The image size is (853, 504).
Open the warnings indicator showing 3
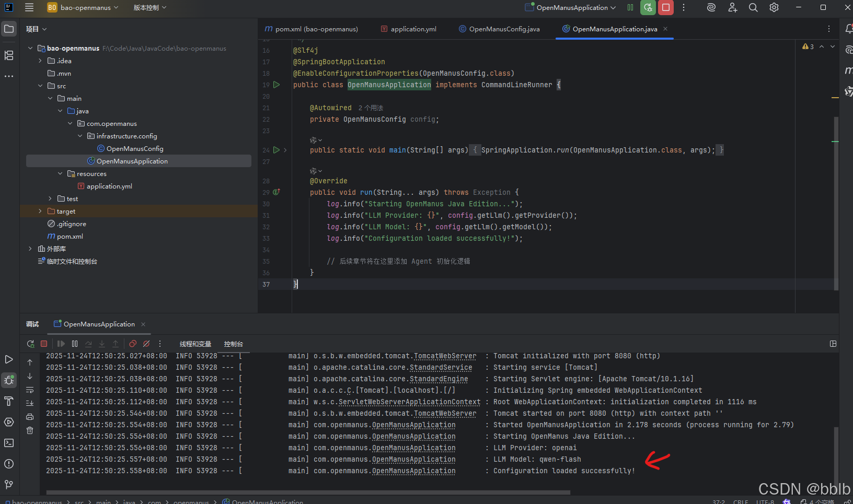(808, 46)
